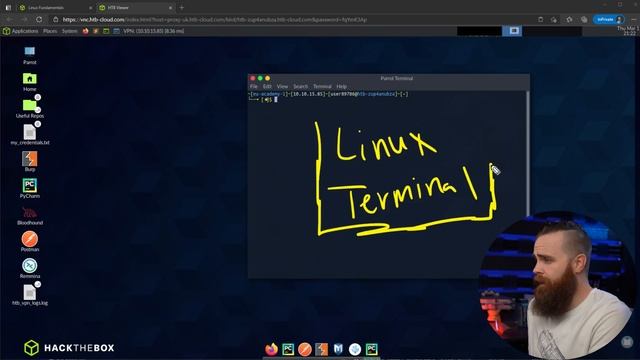
Task: Launch Postman from the bottom dock
Action: click(x=305, y=349)
